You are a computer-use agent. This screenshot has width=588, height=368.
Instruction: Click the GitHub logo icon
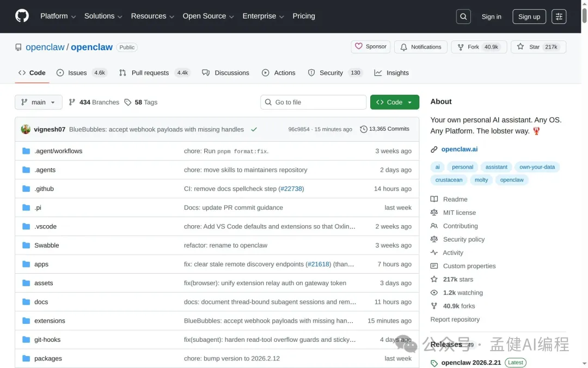coord(22,16)
